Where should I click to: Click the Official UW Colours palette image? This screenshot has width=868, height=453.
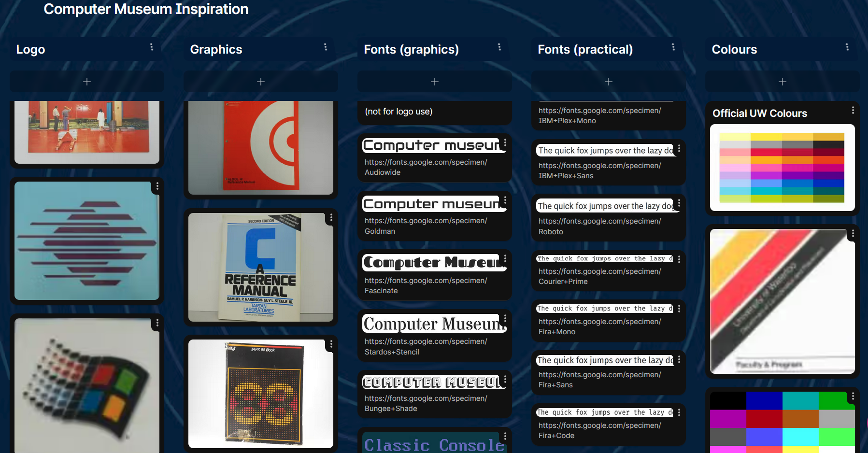tap(782, 167)
